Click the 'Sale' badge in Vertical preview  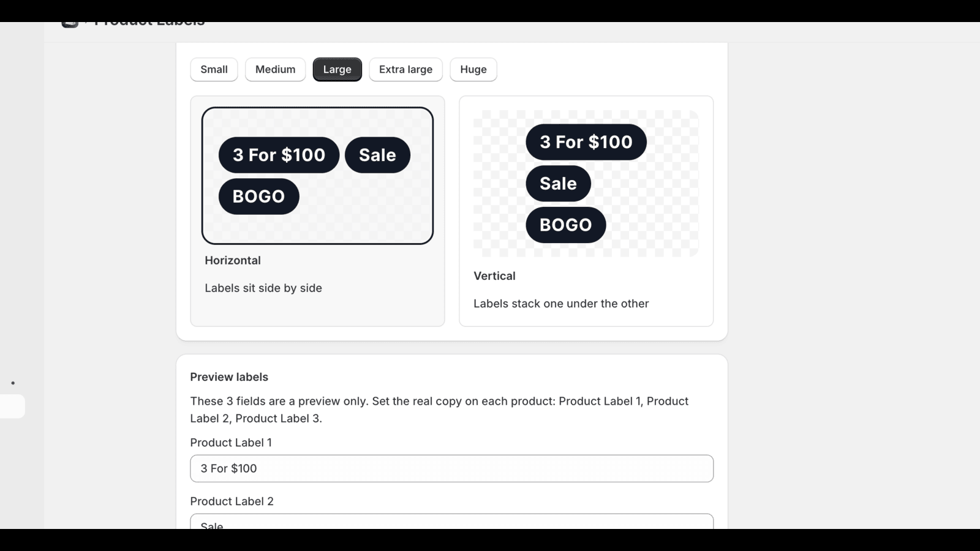tap(558, 184)
